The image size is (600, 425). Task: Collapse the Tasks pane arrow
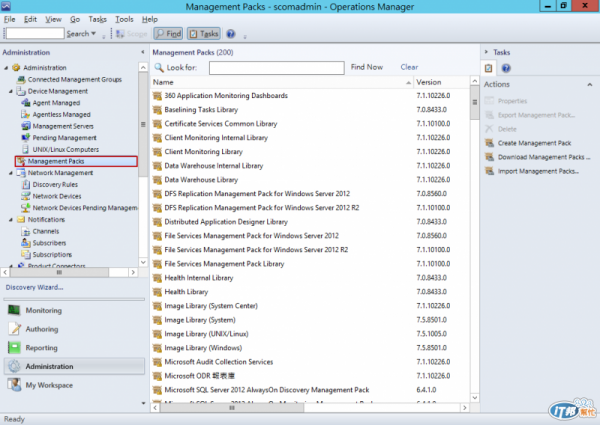[486, 52]
